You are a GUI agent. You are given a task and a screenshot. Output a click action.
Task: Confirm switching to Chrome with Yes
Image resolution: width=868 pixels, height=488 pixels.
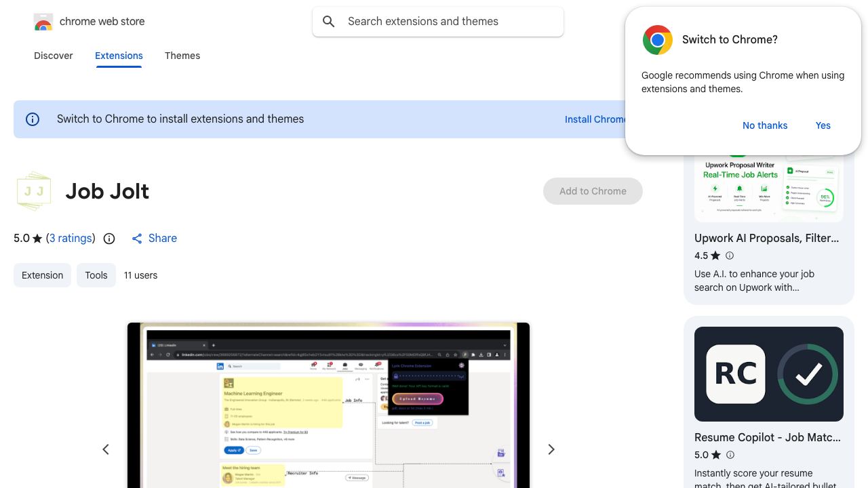tap(823, 125)
